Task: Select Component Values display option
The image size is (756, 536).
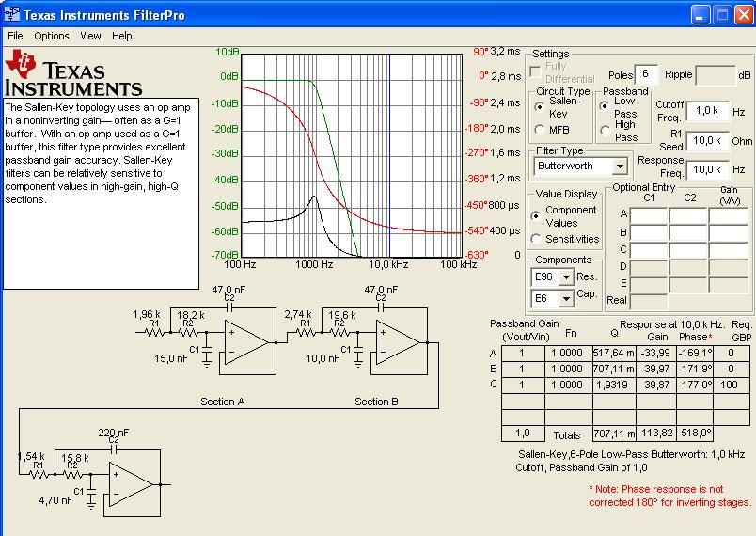Action: [535, 216]
